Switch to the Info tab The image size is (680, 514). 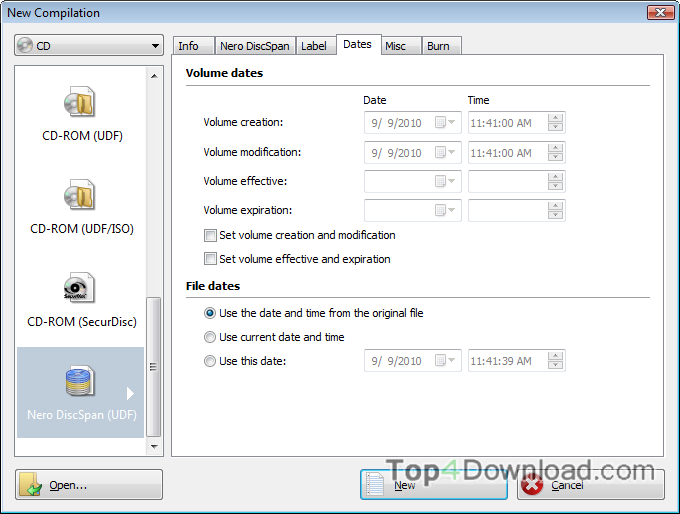[193, 46]
